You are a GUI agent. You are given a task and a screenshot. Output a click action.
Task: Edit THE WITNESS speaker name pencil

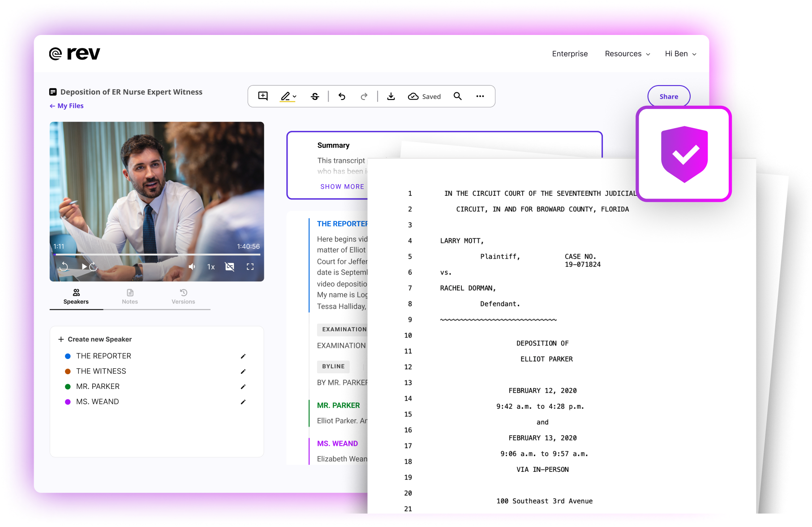point(243,371)
